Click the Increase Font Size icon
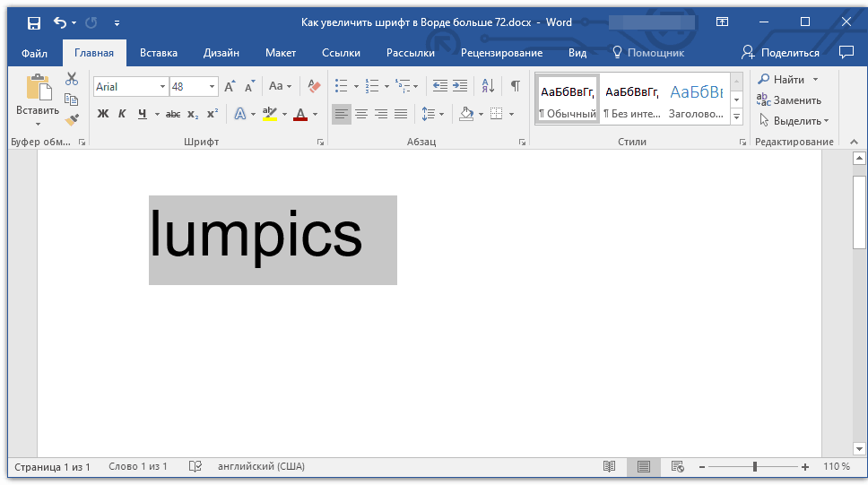This screenshot has width=868, height=485. click(230, 86)
